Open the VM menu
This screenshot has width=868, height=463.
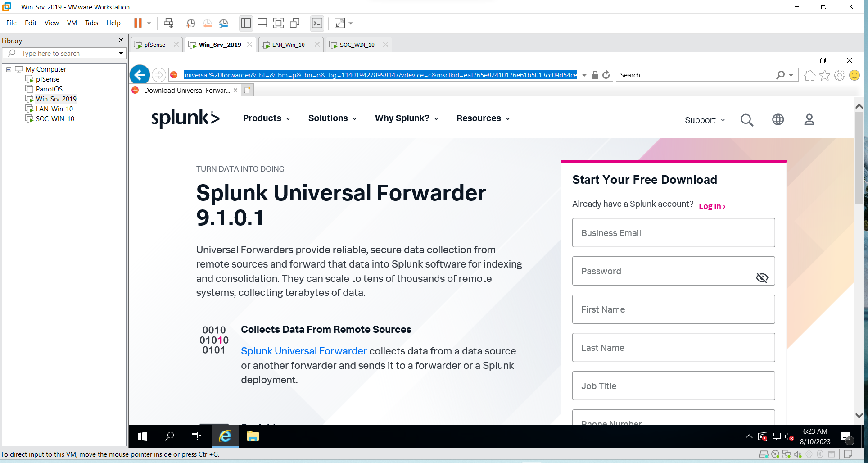point(72,23)
